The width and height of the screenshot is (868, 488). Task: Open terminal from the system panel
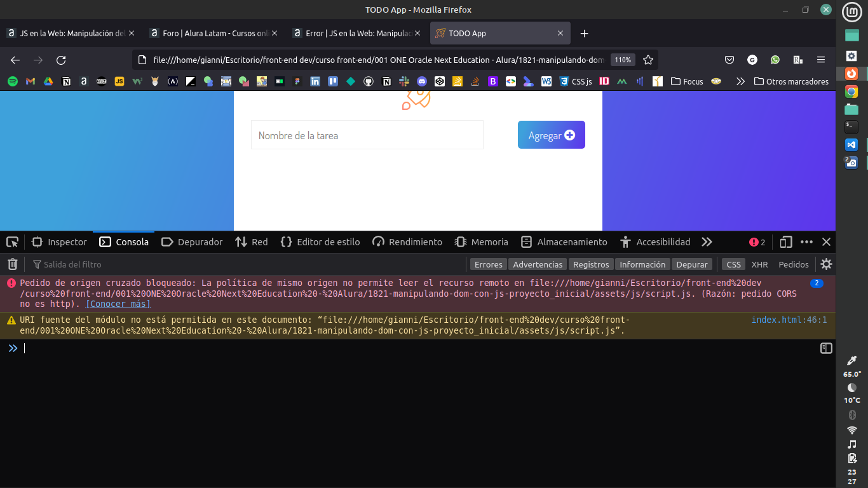[851, 126]
